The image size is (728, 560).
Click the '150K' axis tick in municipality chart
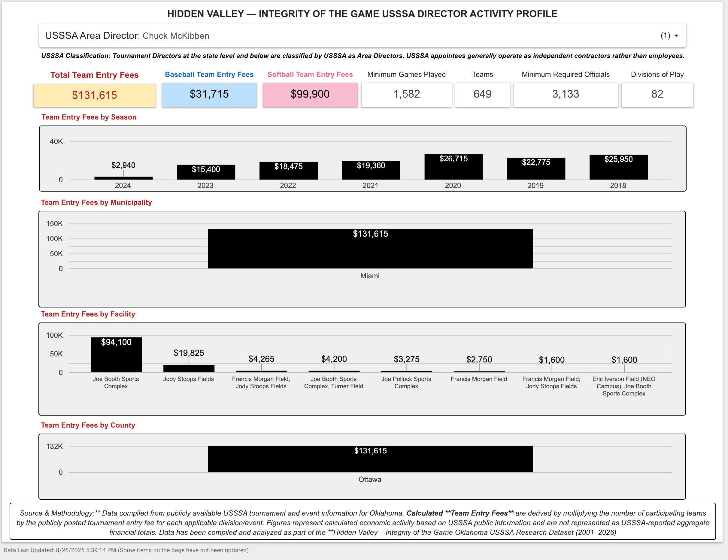pos(54,224)
